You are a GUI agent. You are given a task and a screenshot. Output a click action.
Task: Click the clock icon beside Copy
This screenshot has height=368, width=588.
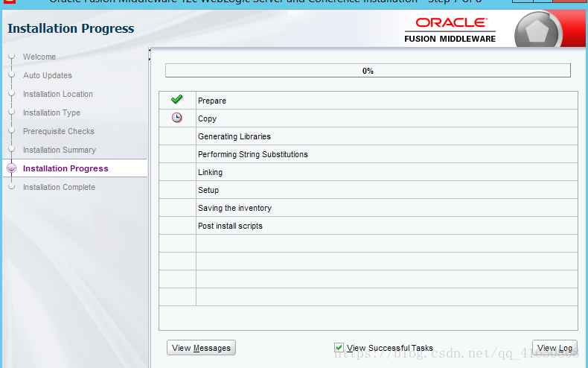pos(176,118)
